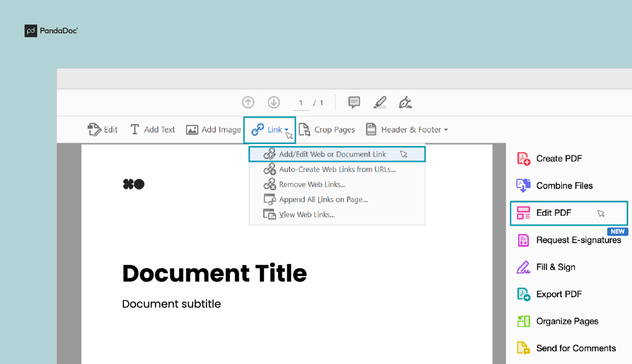Viewport: 632px width, 364px height.
Task: Open the Request E-signatures tool
Action: point(569,240)
